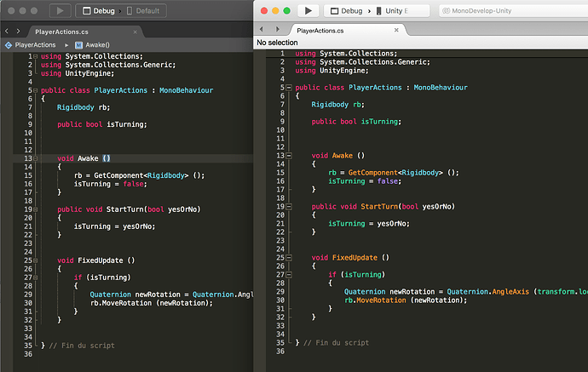Click 'MonoBehaviour' in the dark window code
The height and width of the screenshot is (372, 588).
(x=186, y=90)
